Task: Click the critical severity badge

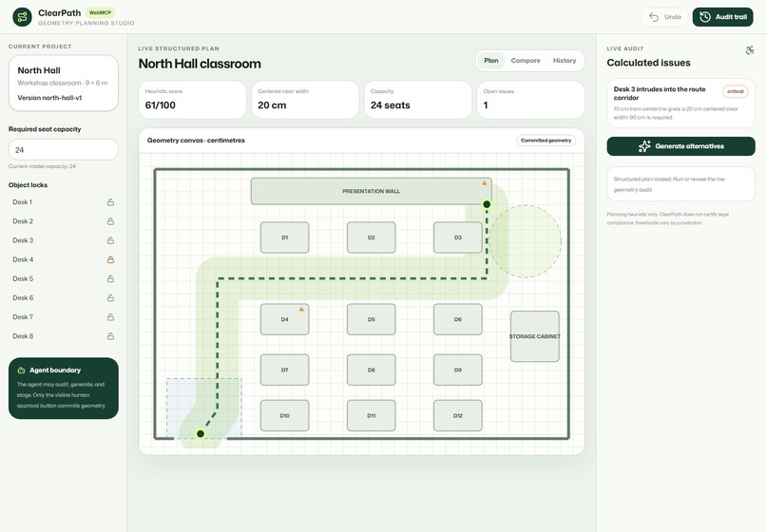Action: [x=735, y=91]
